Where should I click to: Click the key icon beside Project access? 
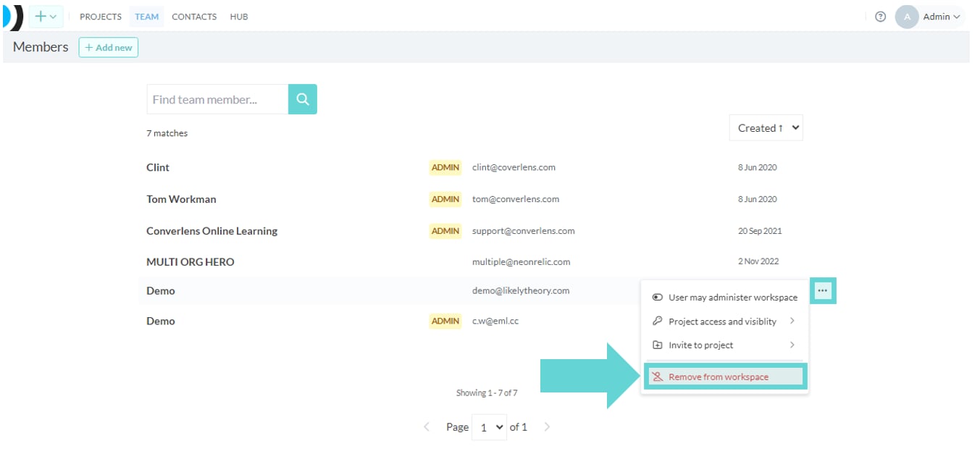click(x=657, y=321)
